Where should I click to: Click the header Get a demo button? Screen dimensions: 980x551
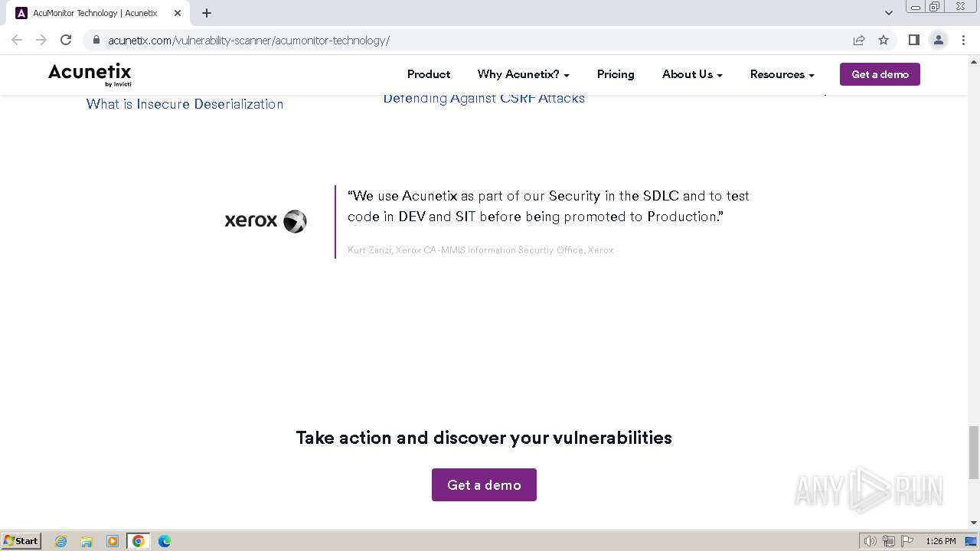point(880,74)
